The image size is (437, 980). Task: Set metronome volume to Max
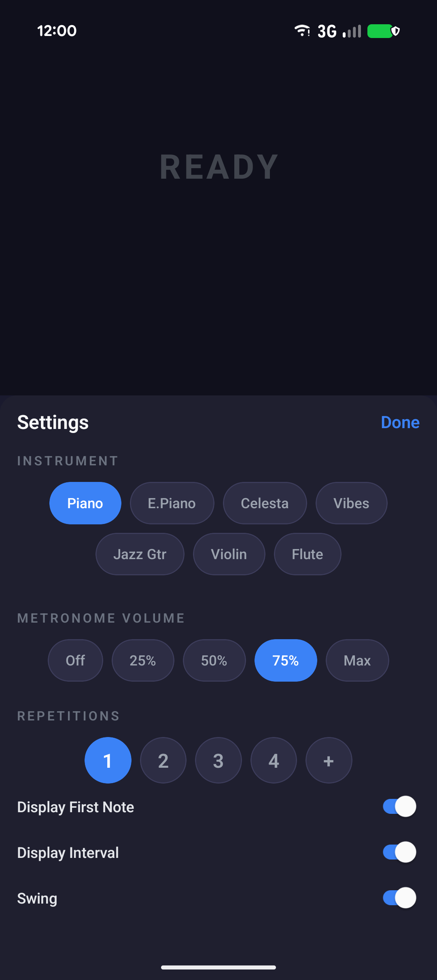tap(357, 661)
